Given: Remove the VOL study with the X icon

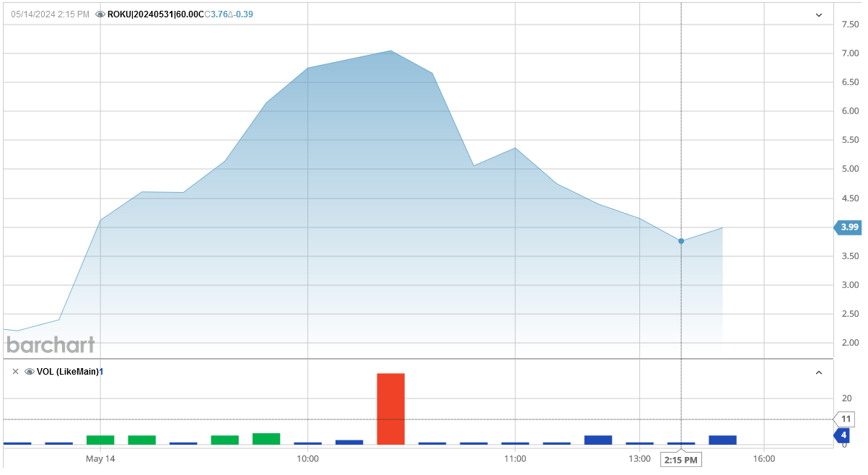Looking at the screenshot, I should point(14,371).
